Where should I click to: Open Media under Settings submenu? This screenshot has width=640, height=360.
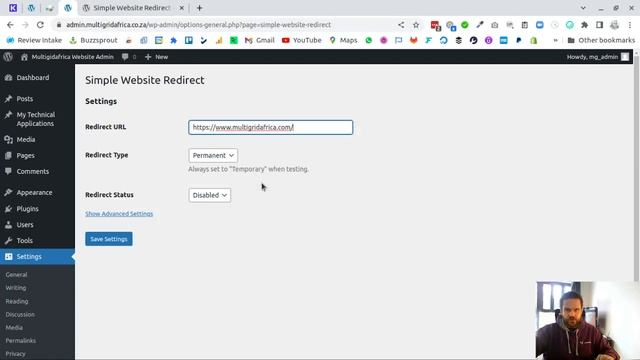coord(14,328)
